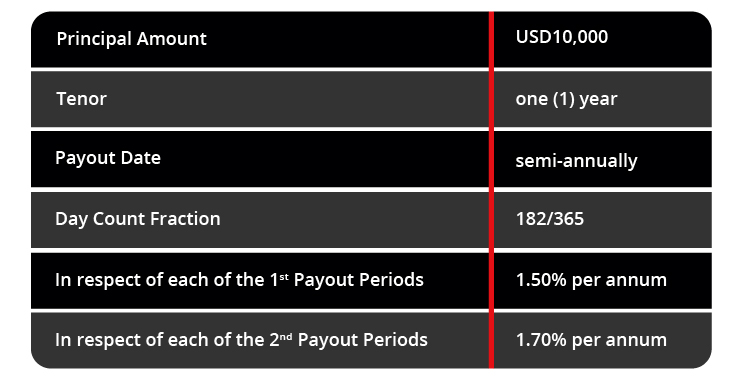Image resolution: width=742 pixels, height=381 pixels.
Task: Click the red vertical divider line
Action: tap(491, 189)
